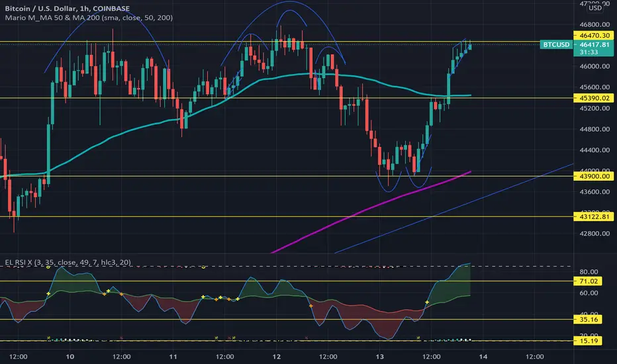The height and width of the screenshot is (364, 617).
Task: Select the 43122.81 horizontal line price label
Action: pyautogui.click(x=594, y=216)
